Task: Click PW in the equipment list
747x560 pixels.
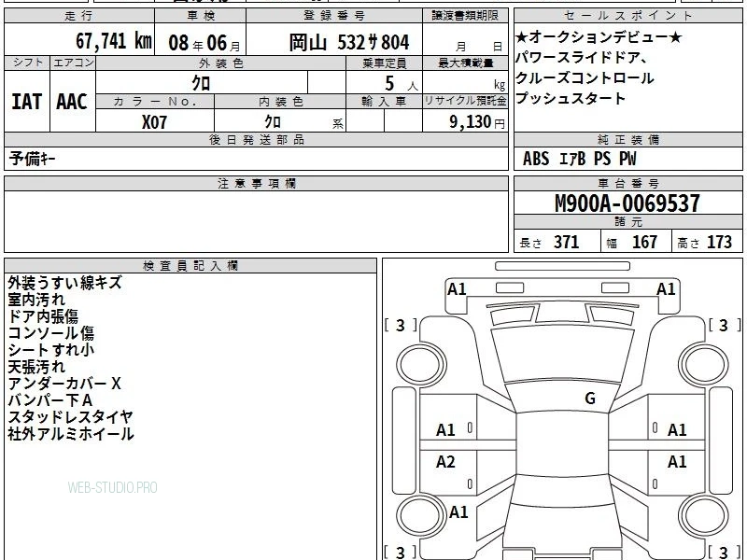Action: [627, 159]
